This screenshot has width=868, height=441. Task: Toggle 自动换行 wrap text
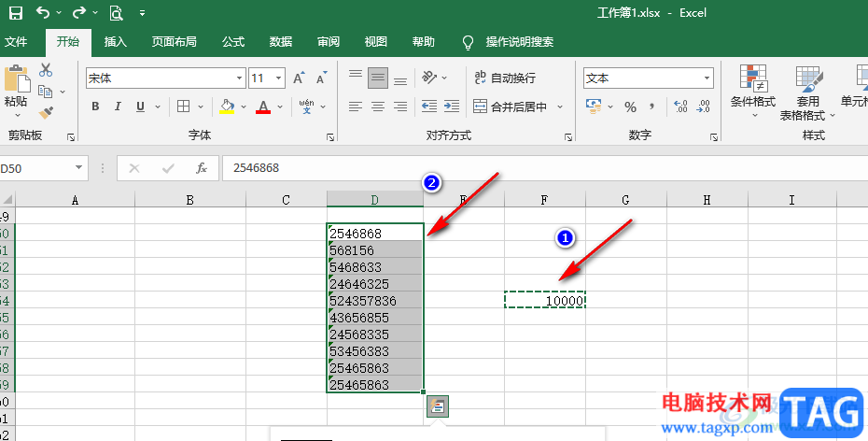pos(505,78)
